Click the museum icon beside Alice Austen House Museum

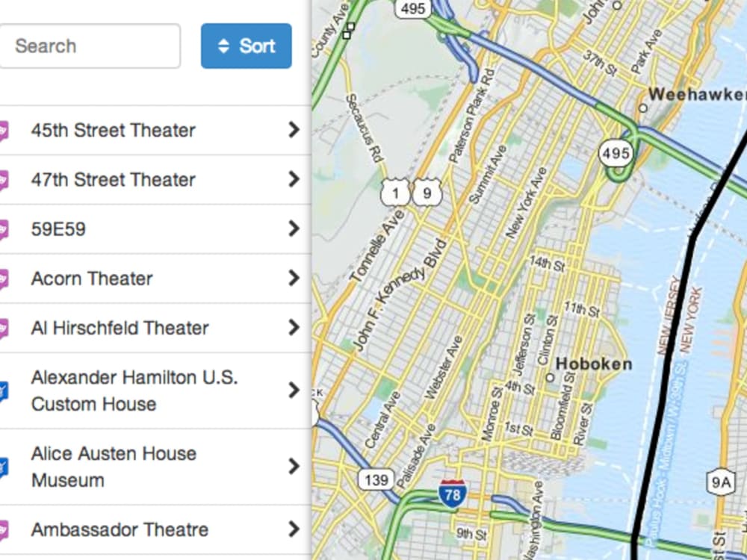pyautogui.click(x=3, y=467)
